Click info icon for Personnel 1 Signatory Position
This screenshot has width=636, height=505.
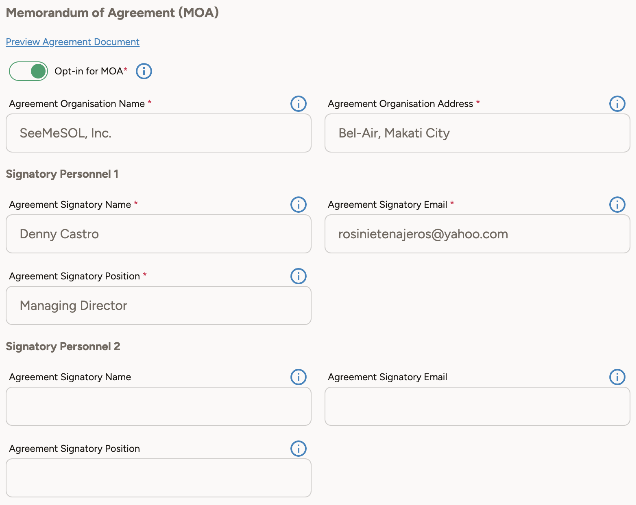pos(298,276)
